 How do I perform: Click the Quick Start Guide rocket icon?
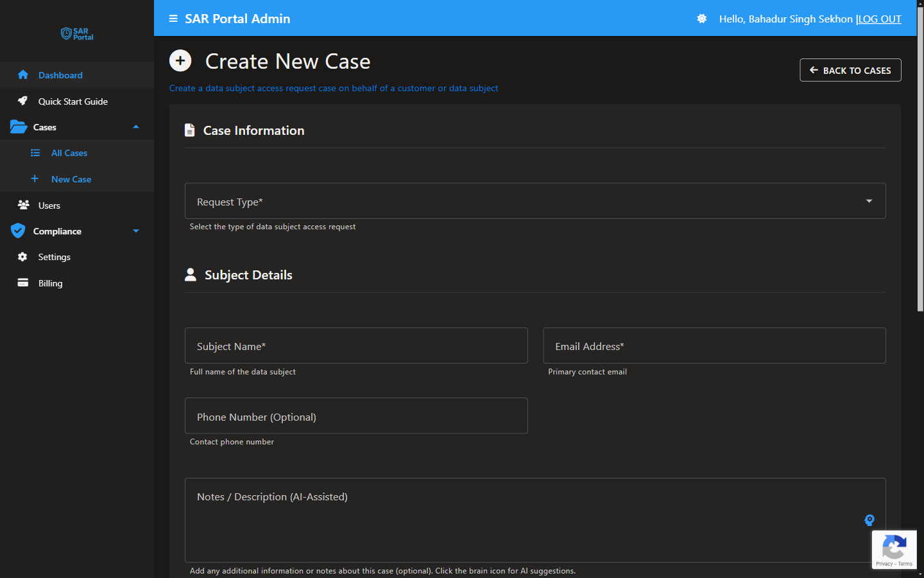(x=23, y=101)
